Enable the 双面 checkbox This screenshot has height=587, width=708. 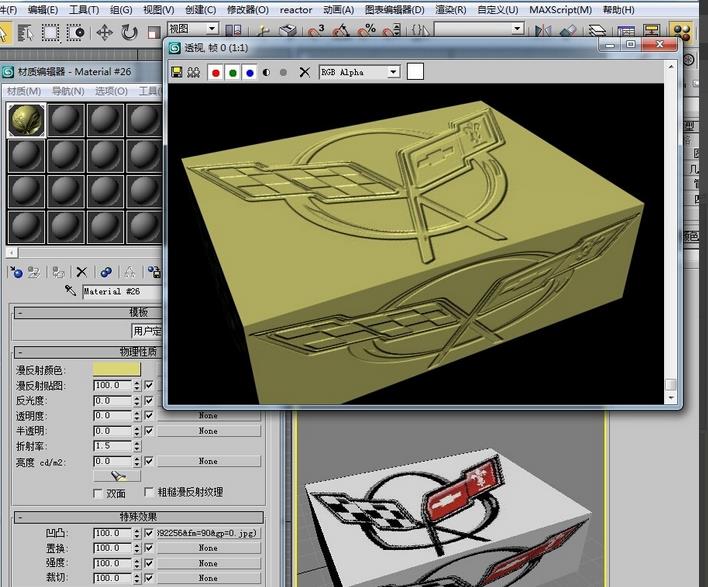[x=98, y=493]
